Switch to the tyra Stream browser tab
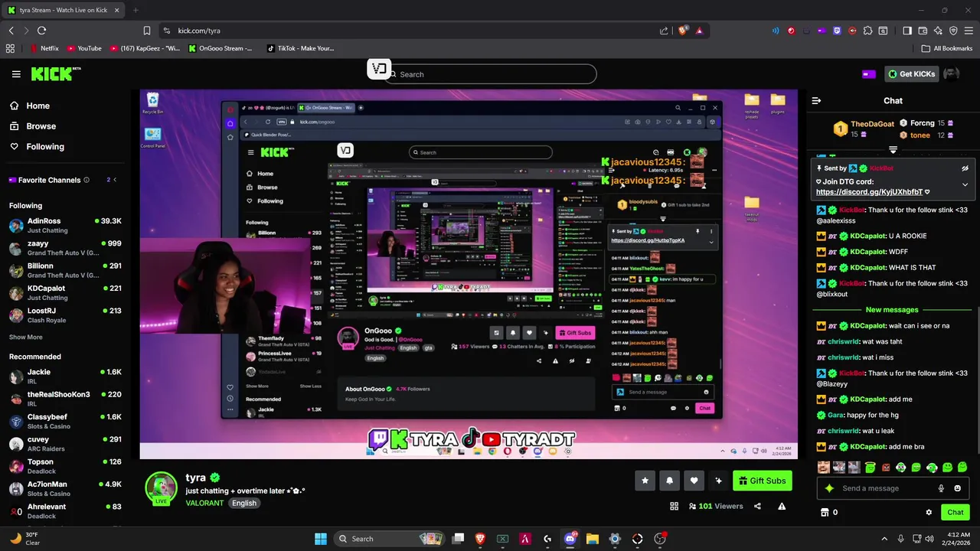The image size is (980, 551). coord(65,10)
